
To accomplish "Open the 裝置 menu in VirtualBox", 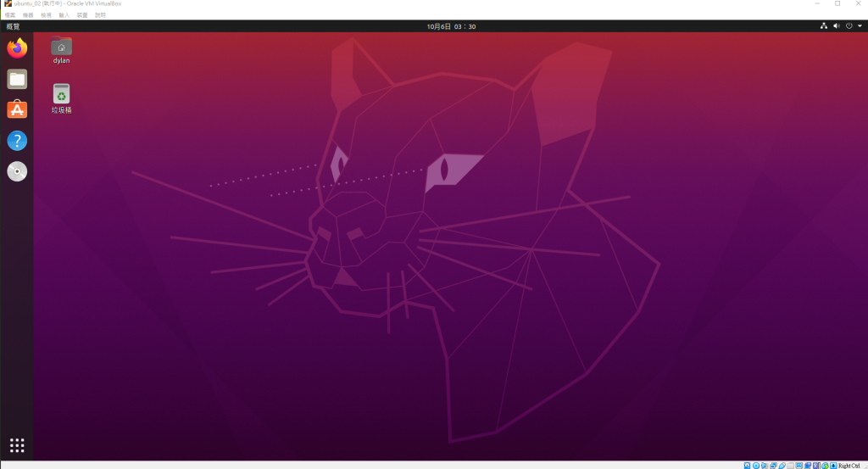I will tap(82, 15).
